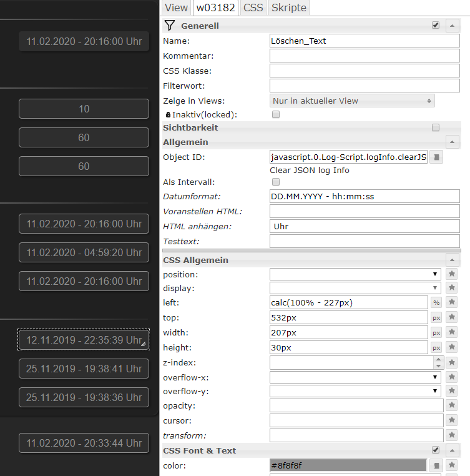470x476 pixels.
Task: Collapse the CSS Font & Text section
Action: [x=452, y=450]
